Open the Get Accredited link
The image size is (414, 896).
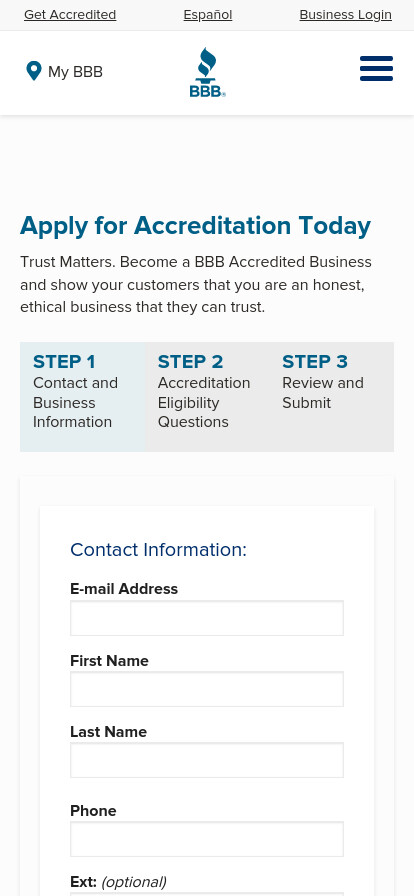pyautogui.click(x=70, y=15)
